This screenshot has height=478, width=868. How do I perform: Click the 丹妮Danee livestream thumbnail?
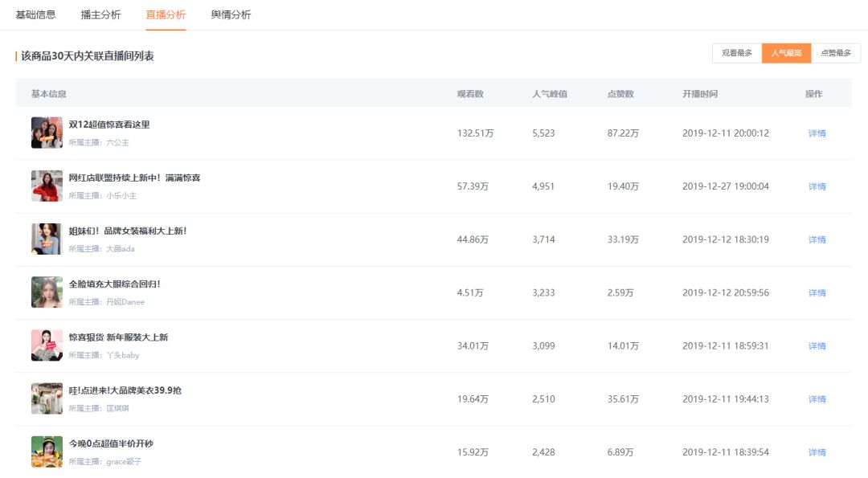tap(47, 292)
